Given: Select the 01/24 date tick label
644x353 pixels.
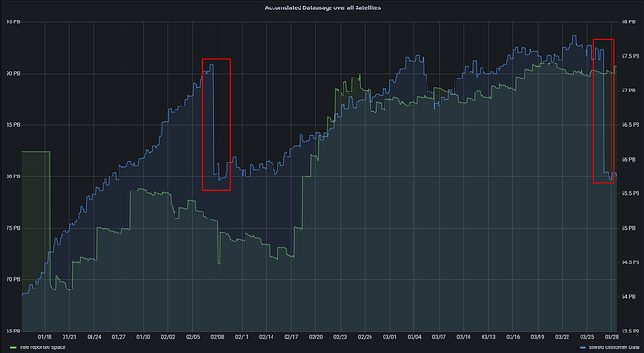Looking at the screenshot, I should [x=94, y=337].
